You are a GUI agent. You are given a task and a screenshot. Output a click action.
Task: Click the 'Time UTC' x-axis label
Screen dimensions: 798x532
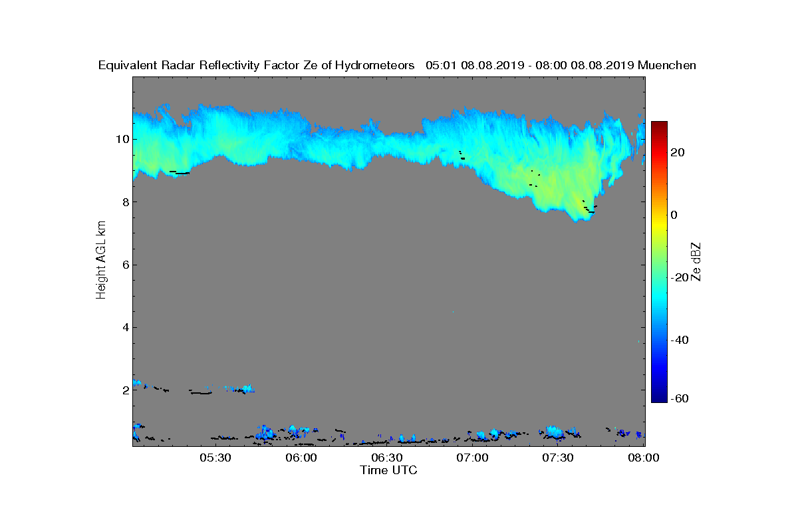point(389,470)
